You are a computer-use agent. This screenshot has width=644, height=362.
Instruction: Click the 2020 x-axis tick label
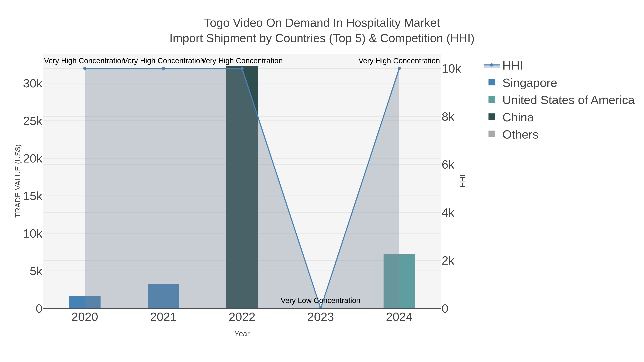click(85, 317)
